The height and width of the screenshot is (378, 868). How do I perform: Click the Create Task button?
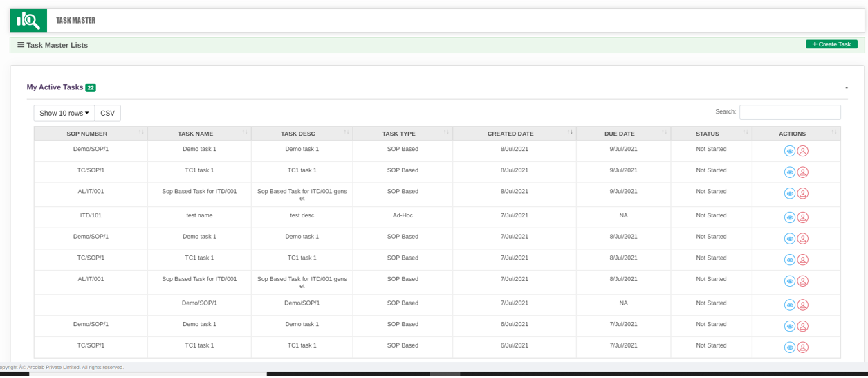pyautogui.click(x=831, y=44)
